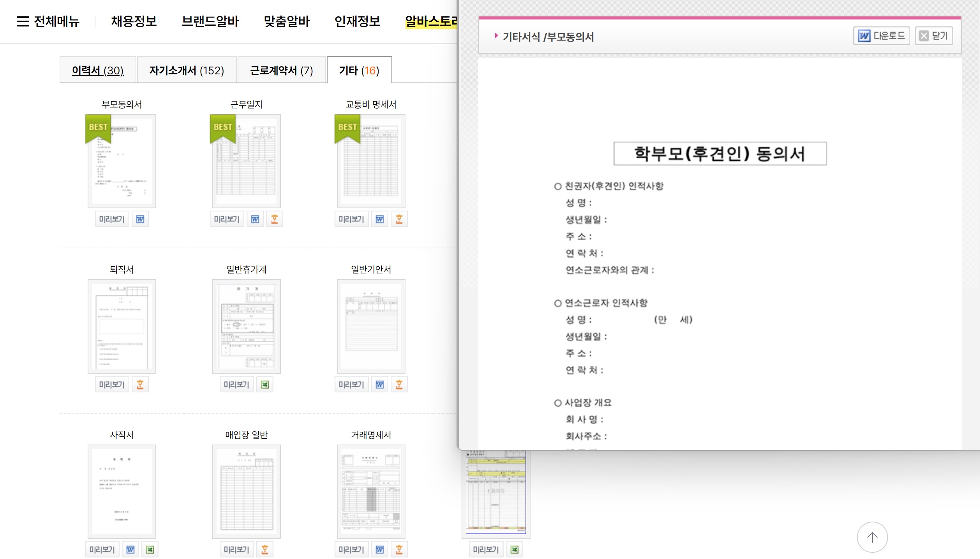Open the 근로계약서 (7) tab
Image resolution: width=980 pixels, height=559 pixels.
pos(281,70)
